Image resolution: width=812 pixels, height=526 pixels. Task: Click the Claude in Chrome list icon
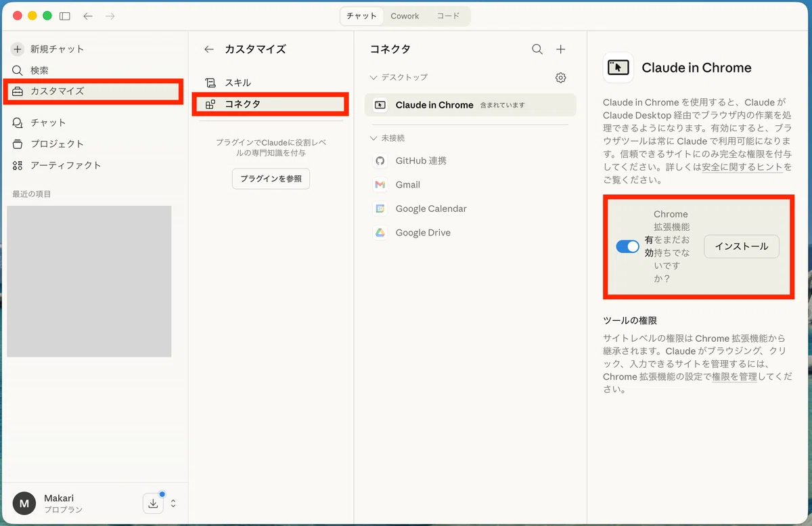pos(380,105)
